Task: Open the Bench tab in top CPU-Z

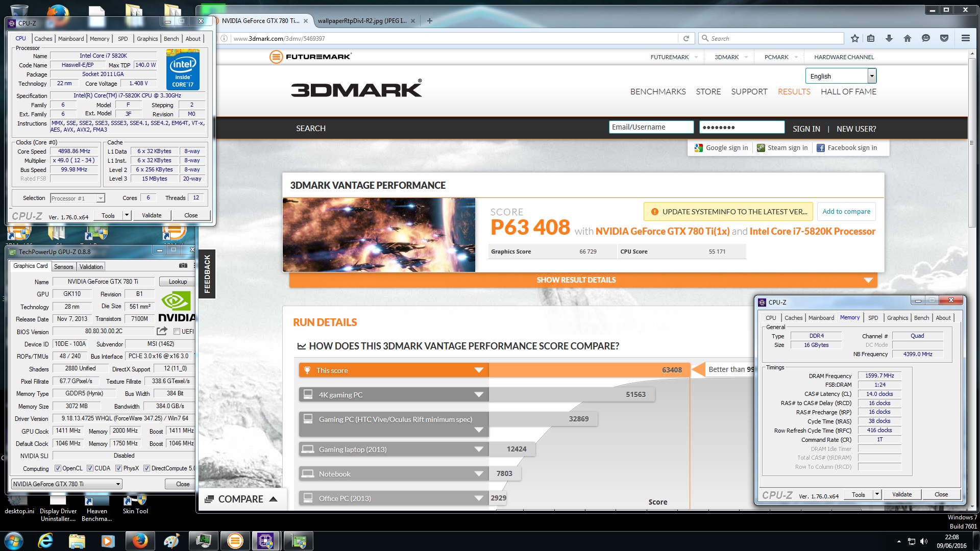Action: pos(171,39)
